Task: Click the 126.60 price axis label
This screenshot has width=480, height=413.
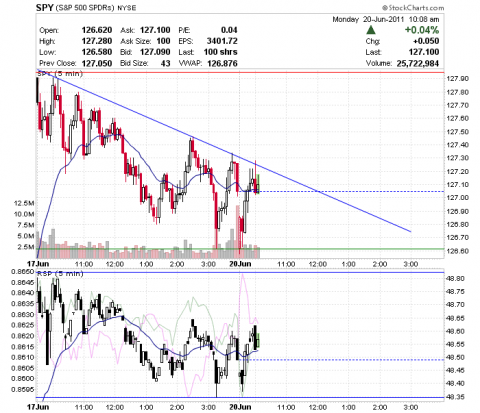Action: [457, 251]
